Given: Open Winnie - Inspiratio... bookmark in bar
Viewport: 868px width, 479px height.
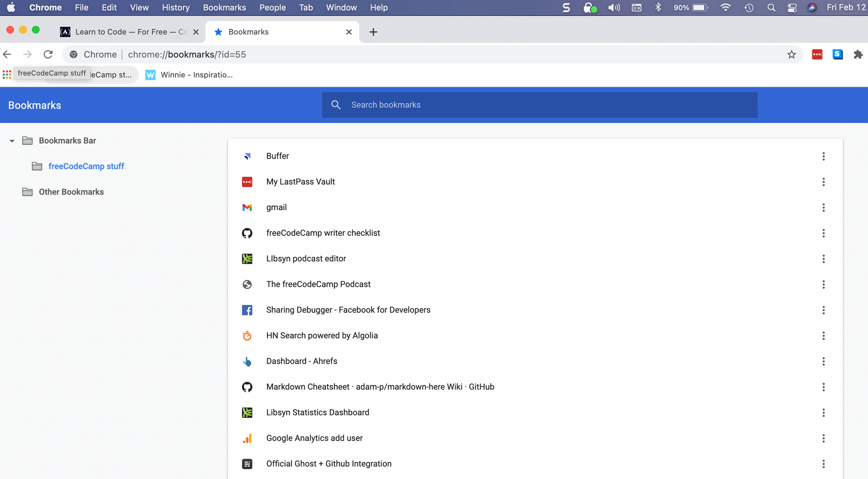Looking at the screenshot, I should coord(189,75).
